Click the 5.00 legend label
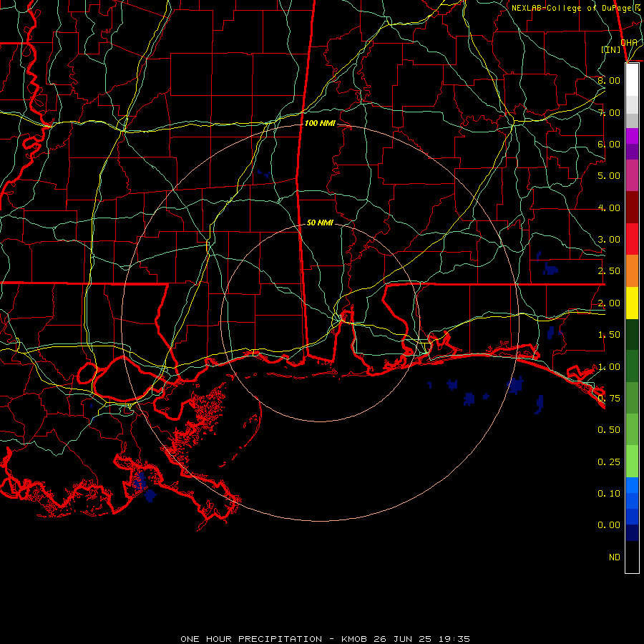 (x=609, y=176)
